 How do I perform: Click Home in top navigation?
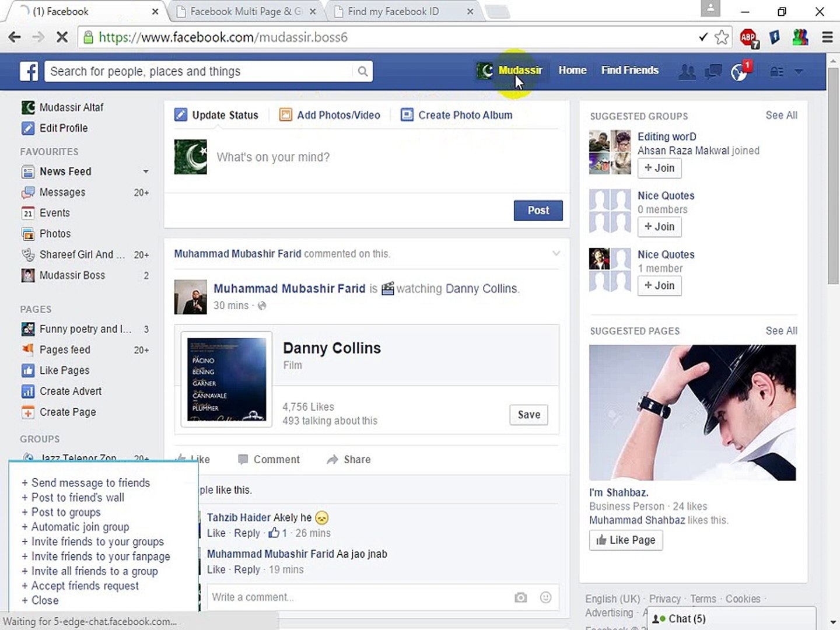click(x=572, y=70)
